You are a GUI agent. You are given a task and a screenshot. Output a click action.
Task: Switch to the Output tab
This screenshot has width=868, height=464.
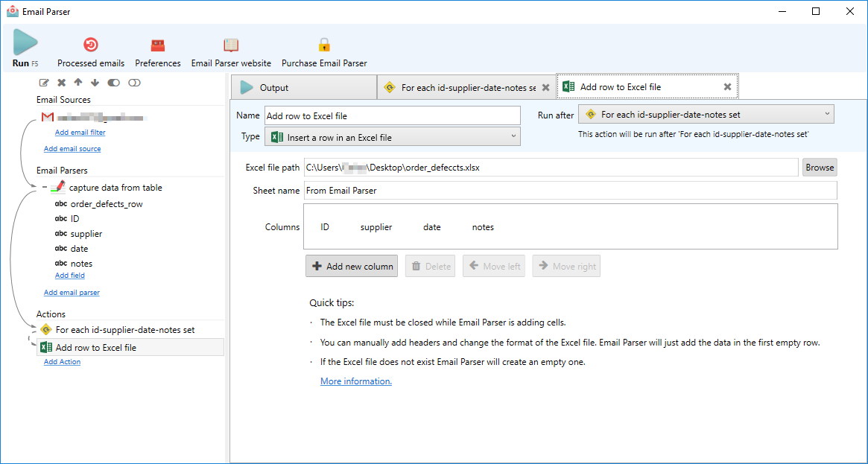tap(303, 88)
